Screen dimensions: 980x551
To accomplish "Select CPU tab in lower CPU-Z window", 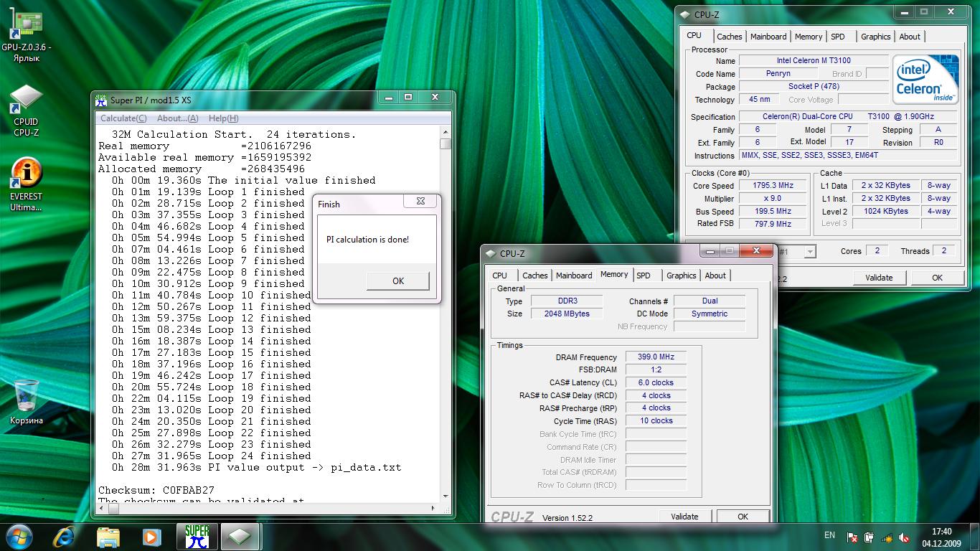I will (x=500, y=275).
